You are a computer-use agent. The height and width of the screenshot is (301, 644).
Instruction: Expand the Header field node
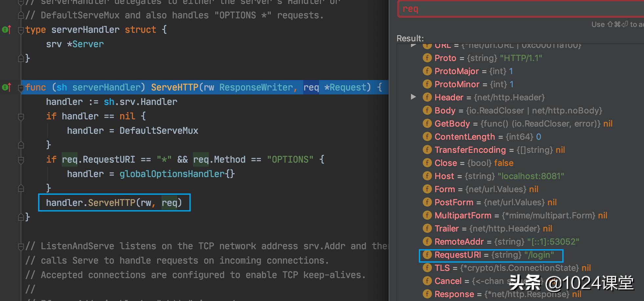(414, 97)
